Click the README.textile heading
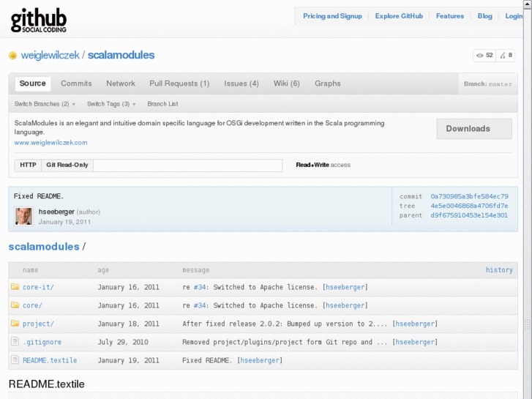 tap(47, 384)
